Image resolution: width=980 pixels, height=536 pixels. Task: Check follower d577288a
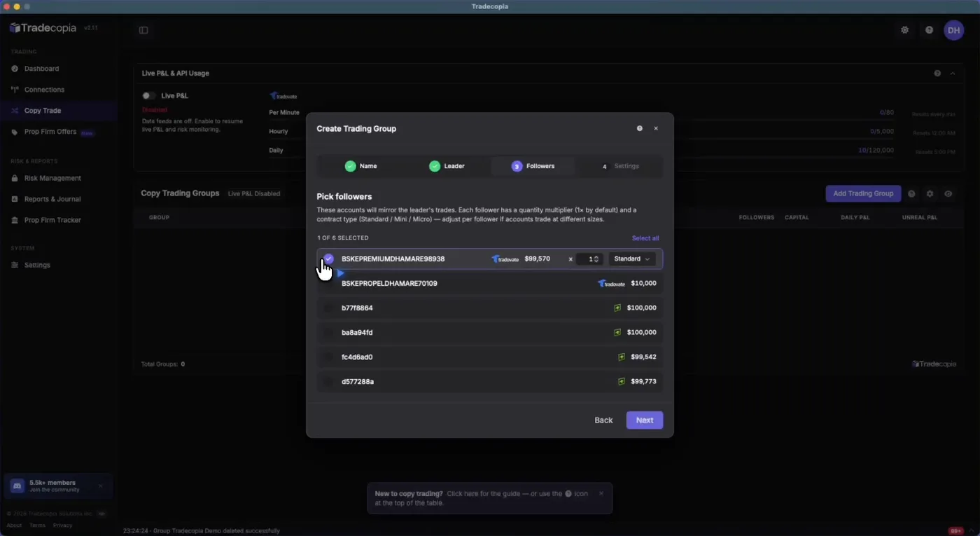328,381
